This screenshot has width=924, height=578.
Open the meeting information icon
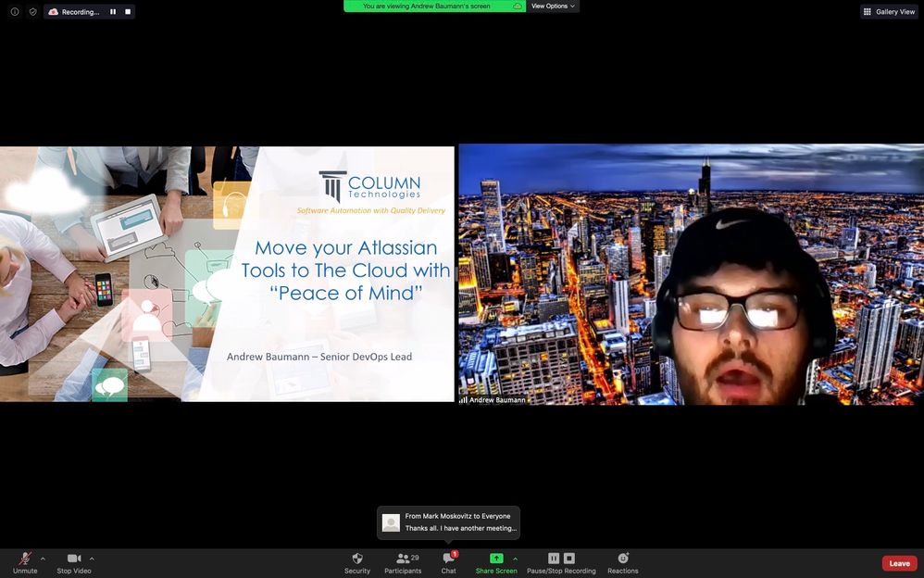point(15,12)
